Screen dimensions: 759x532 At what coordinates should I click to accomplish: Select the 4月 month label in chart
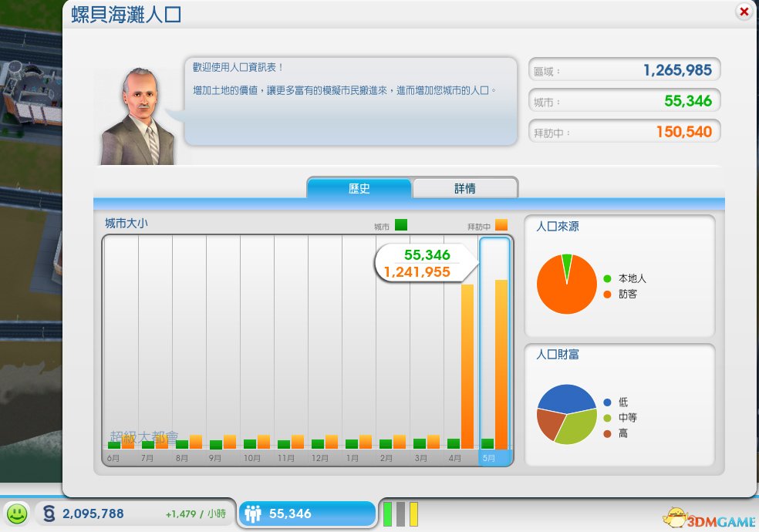click(454, 458)
